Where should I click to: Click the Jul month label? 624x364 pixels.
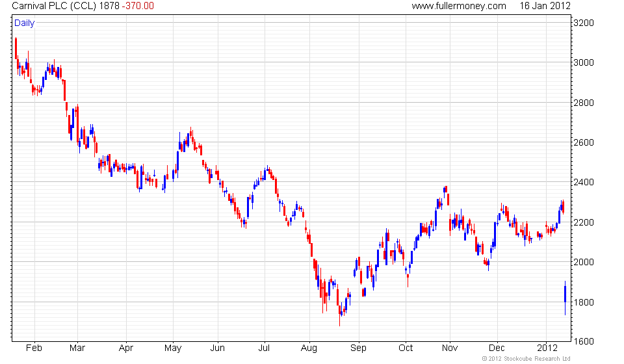pyautogui.click(x=264, y=348)
